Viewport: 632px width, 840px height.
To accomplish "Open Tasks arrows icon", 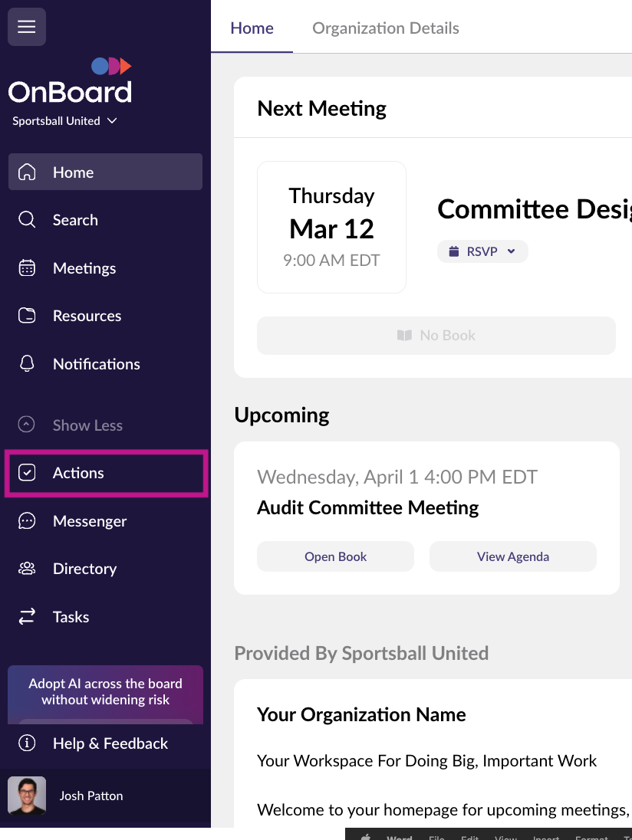I will (x=27, y=617).
